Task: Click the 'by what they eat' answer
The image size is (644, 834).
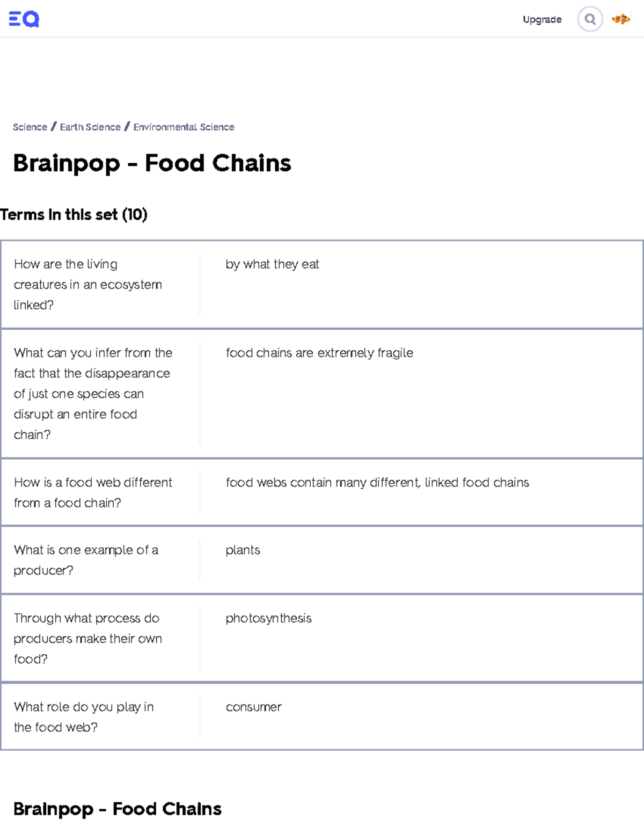Action: click(272, 264)
